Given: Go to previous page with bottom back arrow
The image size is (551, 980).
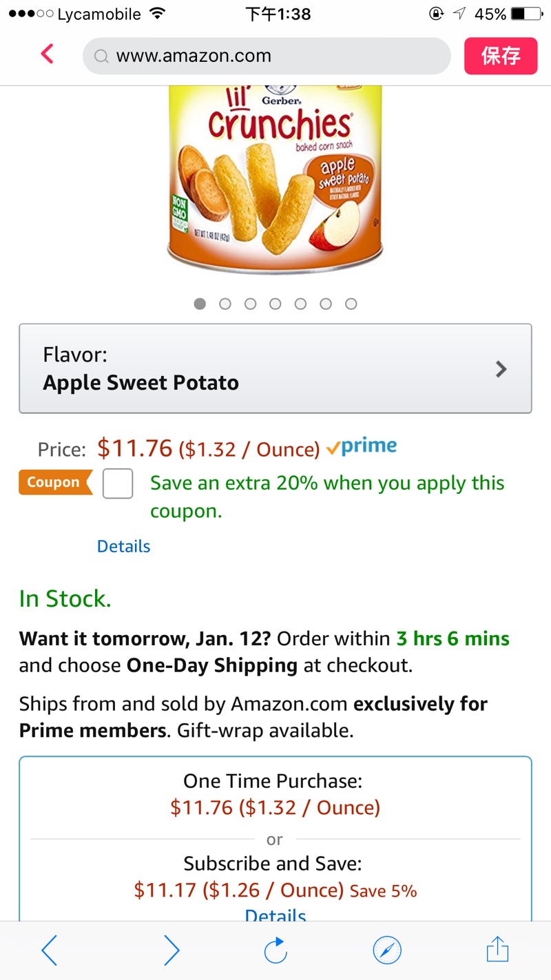Looking at the screenshot, I should (50, 951).
